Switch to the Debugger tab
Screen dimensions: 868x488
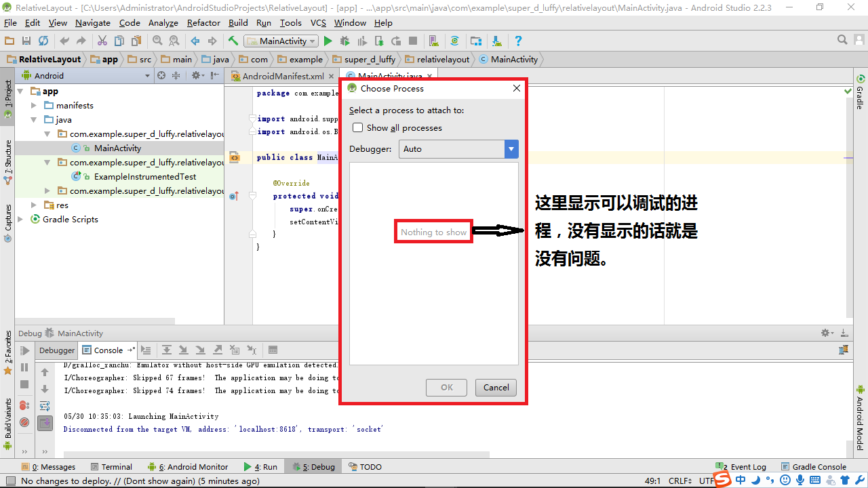57,350
